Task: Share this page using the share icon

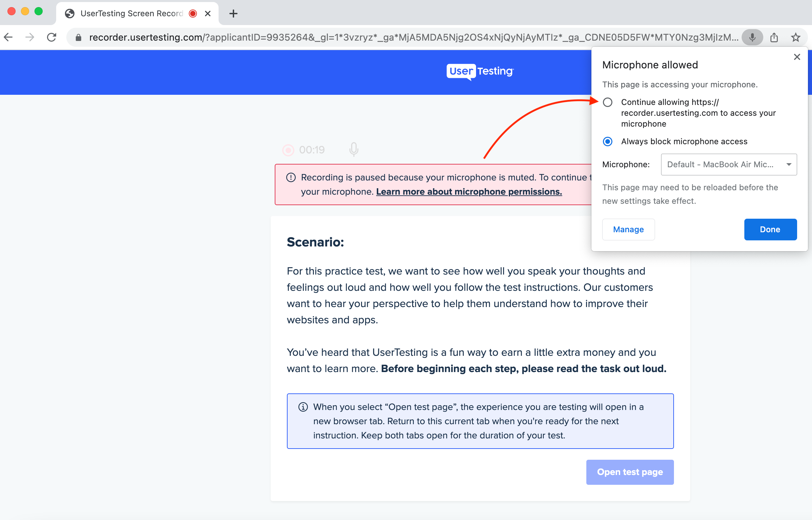Action: tap(774, 37)
